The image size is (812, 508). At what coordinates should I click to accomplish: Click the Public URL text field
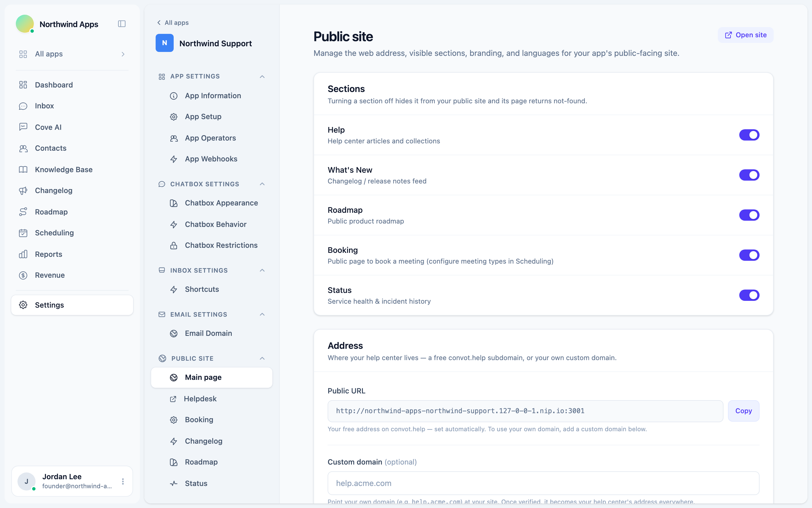point(525,411)
